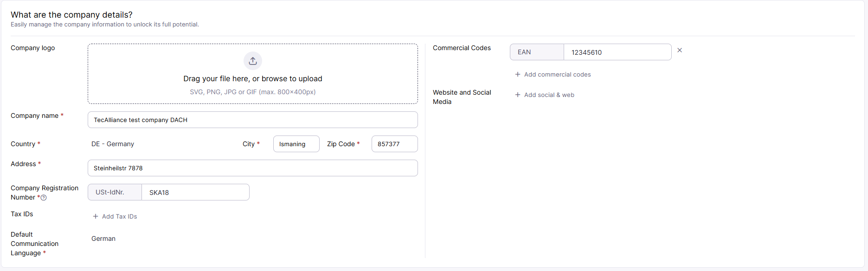Click the plus icon before Add commercial codes

click(x=518, y=74)
